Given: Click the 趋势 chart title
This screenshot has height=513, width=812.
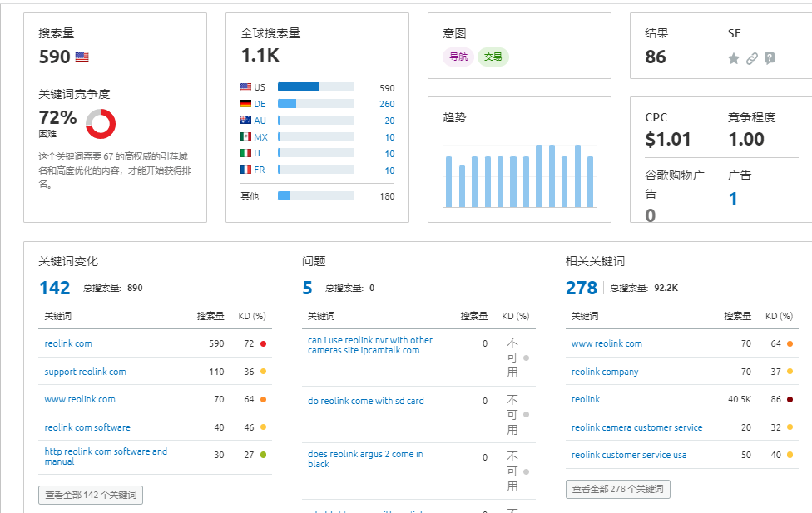Looking at the screenshot, I should 455,117.
